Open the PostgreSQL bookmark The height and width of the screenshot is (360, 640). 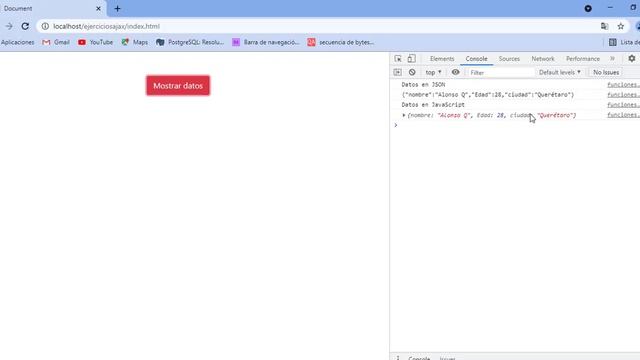190,42
